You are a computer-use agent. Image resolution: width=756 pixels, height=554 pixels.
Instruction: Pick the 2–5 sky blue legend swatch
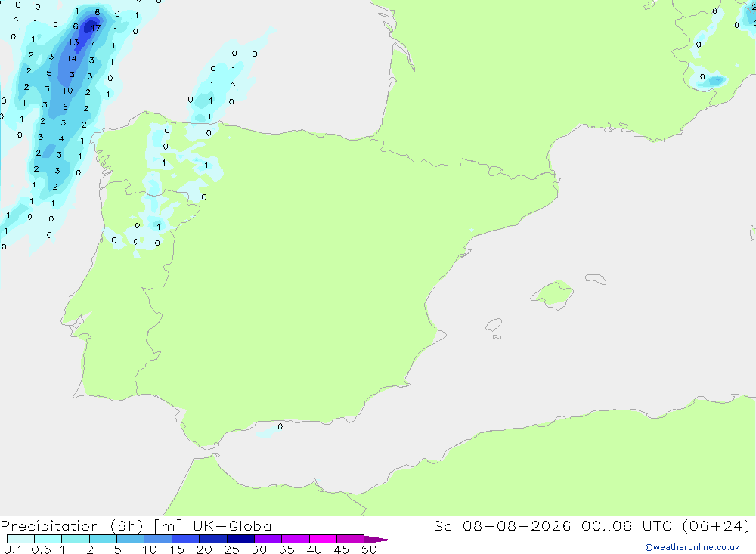103,539
